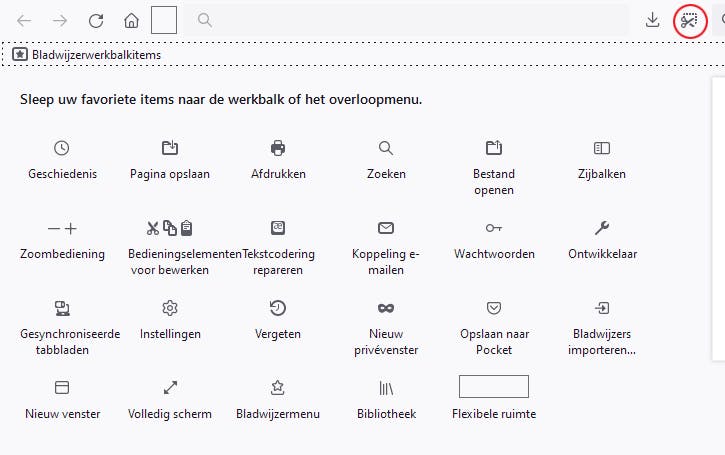Click the Vergeten icon
The width and height of the screenshot is (725, 455).
pyautogui.click(x=278, y=307)
